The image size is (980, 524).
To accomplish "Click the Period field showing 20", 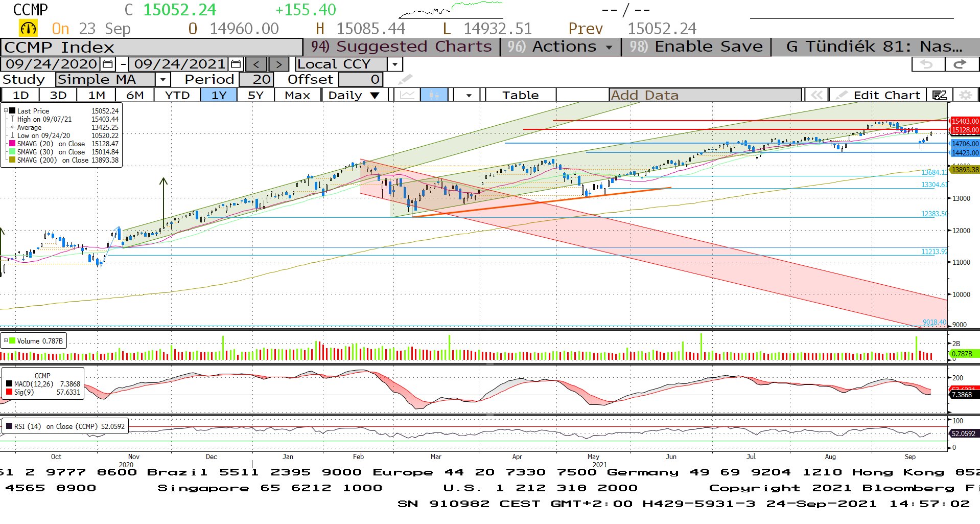I will (x=256, y=79).
